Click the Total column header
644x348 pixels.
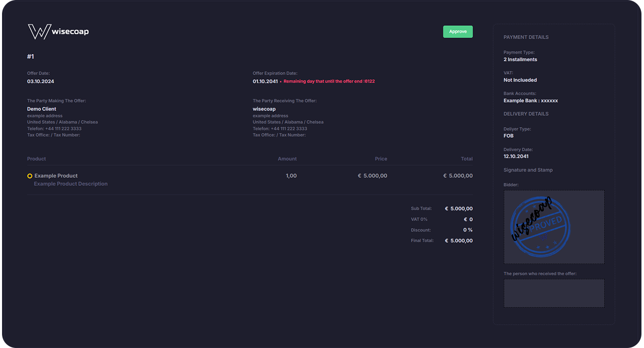click(x=467, y=159)
